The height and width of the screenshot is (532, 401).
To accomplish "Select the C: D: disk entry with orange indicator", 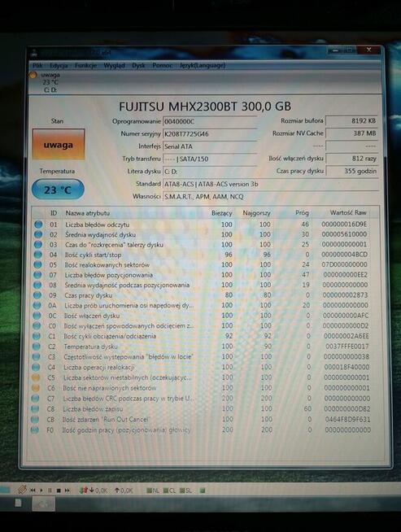I will click(46, 82).
